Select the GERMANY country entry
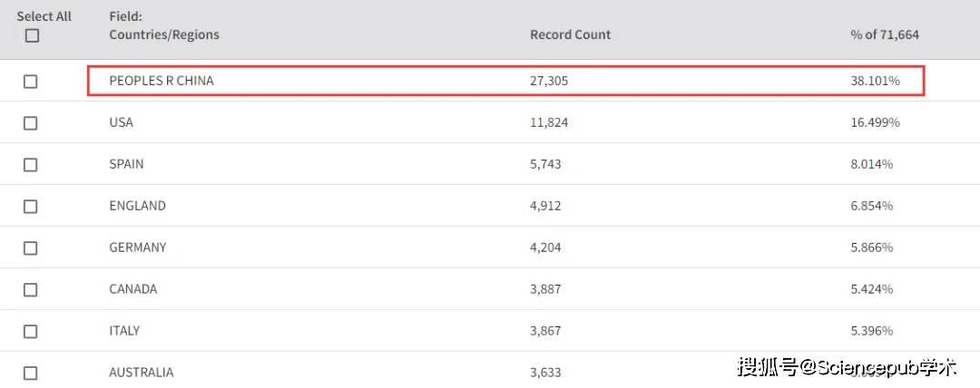The height and width of the screenshot is (388, 980). (x=137, y=247)
